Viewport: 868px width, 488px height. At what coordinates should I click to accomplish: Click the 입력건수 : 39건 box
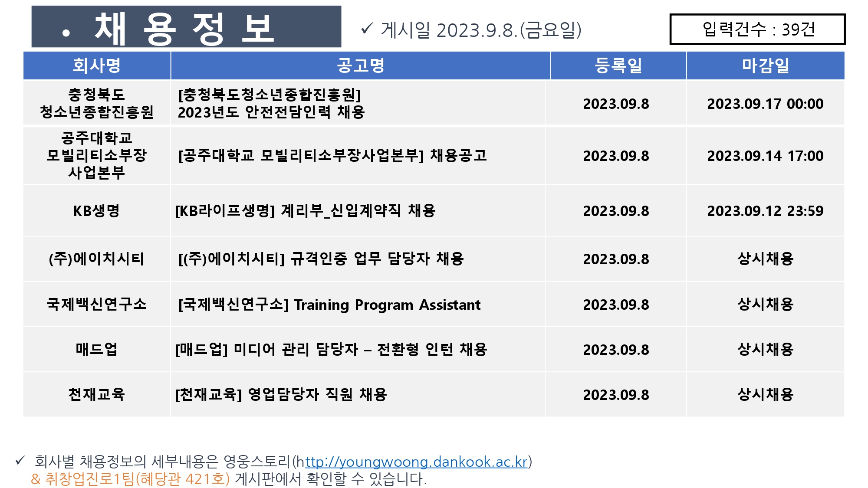758,29
